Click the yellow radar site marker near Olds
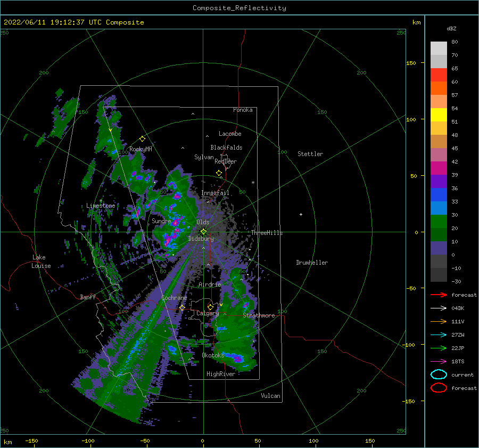The height and width of the screenshot is (448, 479). pos(203,232)
